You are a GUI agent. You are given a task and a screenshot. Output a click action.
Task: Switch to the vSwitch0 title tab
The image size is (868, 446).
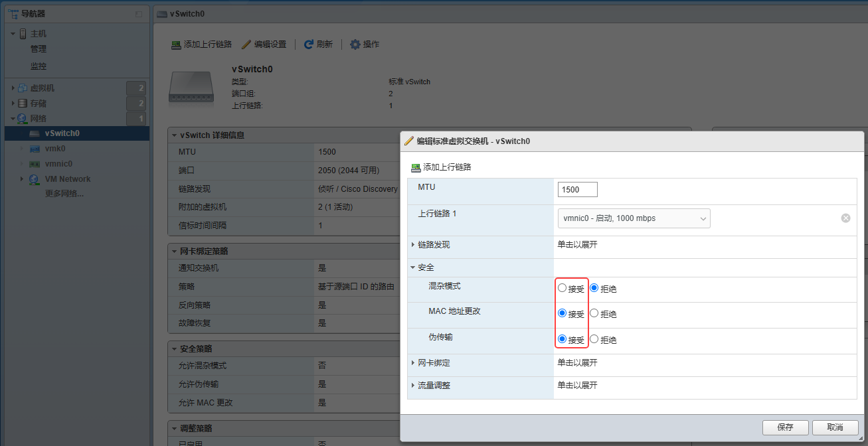(x=189, y=14)
